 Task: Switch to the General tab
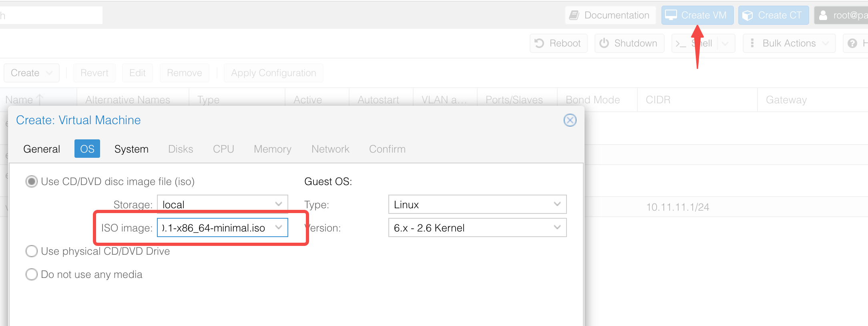42,149
